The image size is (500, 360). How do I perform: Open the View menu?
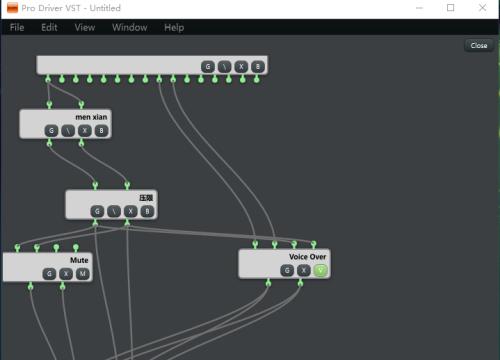[85, 27]
